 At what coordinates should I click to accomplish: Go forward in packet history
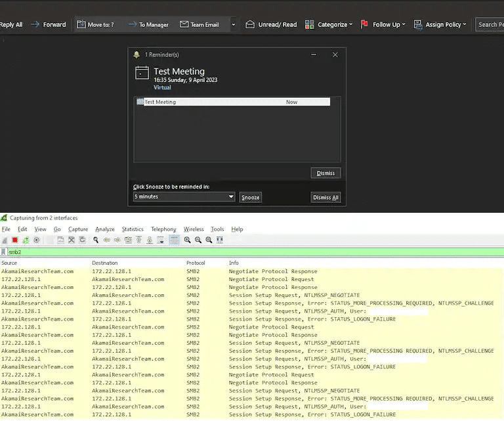[117, 240]
